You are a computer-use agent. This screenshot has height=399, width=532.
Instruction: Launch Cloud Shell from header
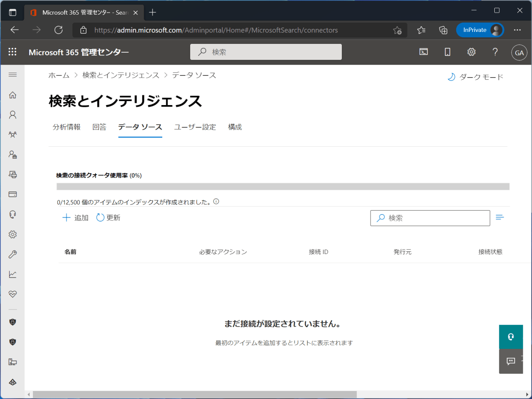[x=424, y=52]
